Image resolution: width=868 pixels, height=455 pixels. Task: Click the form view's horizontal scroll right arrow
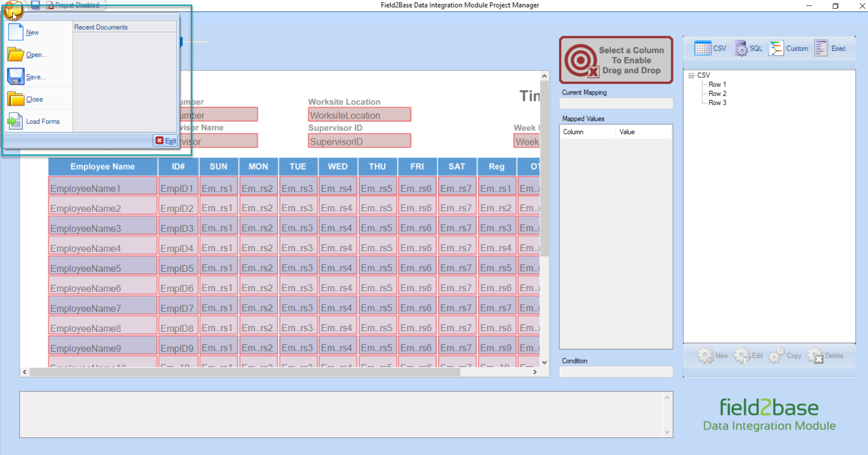pos(535,372)
